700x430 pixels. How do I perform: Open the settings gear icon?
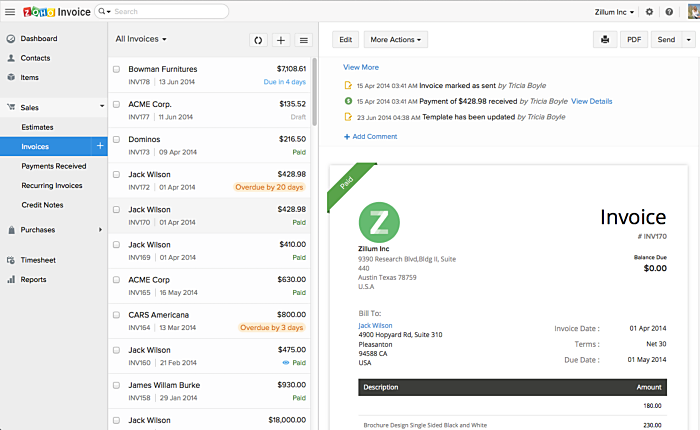[649, 12]
